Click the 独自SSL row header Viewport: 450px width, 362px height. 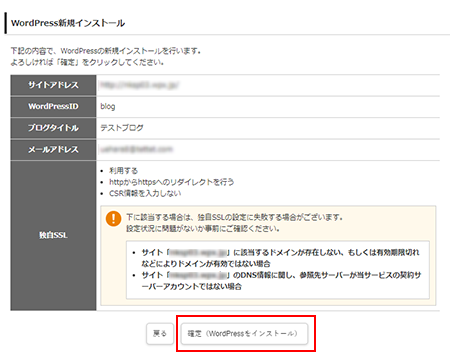tap(53, 235)
